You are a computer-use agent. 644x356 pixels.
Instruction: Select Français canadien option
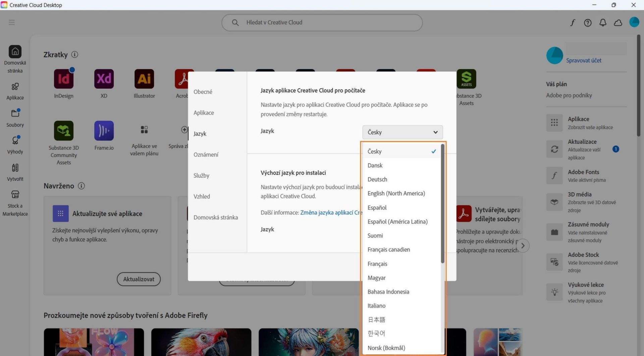click(401, 250)
